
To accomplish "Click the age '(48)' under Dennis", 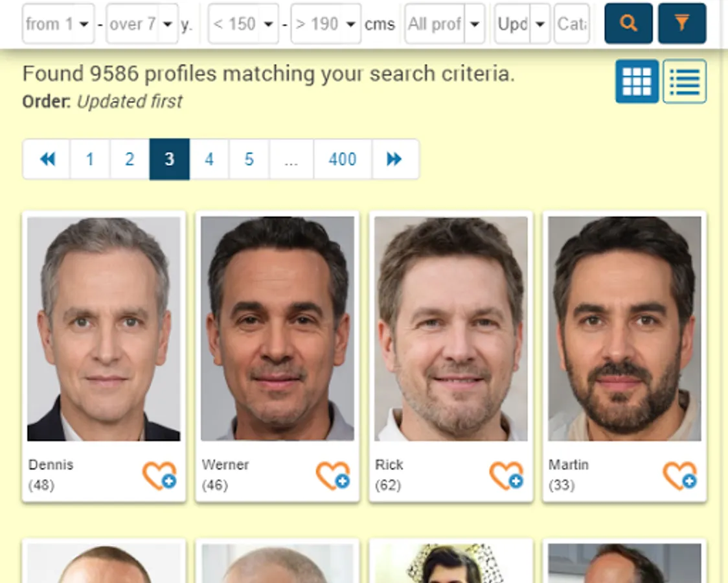I will (41, 485).
